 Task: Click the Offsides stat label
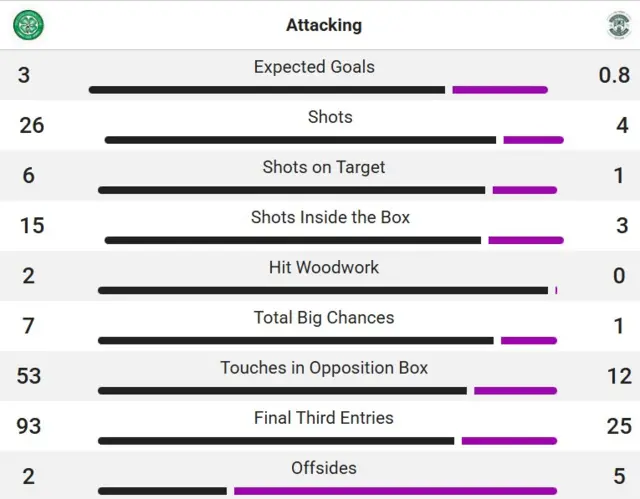(x=324, y=467)
